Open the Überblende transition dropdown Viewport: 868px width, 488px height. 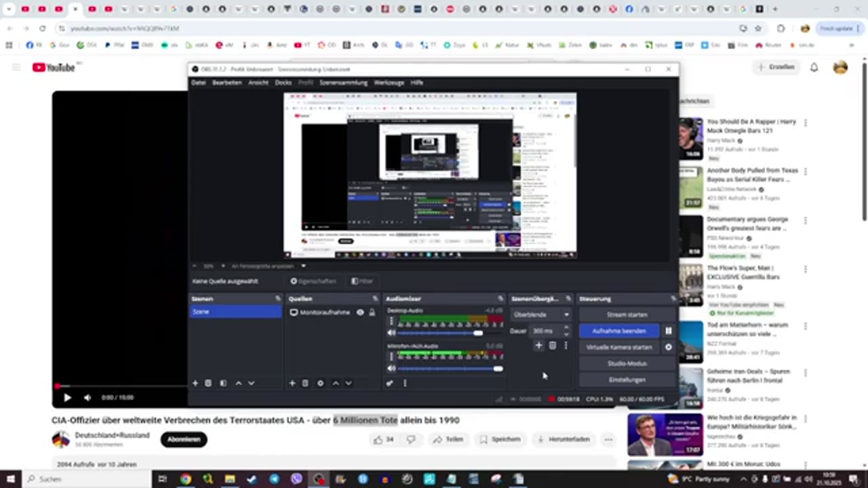point(541,314)
